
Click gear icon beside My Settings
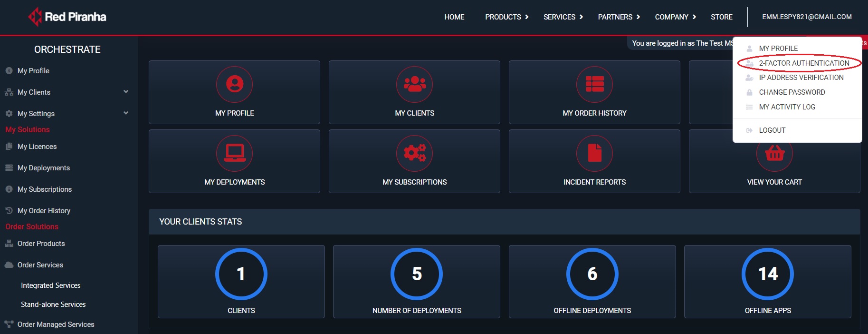coord(9,113)
